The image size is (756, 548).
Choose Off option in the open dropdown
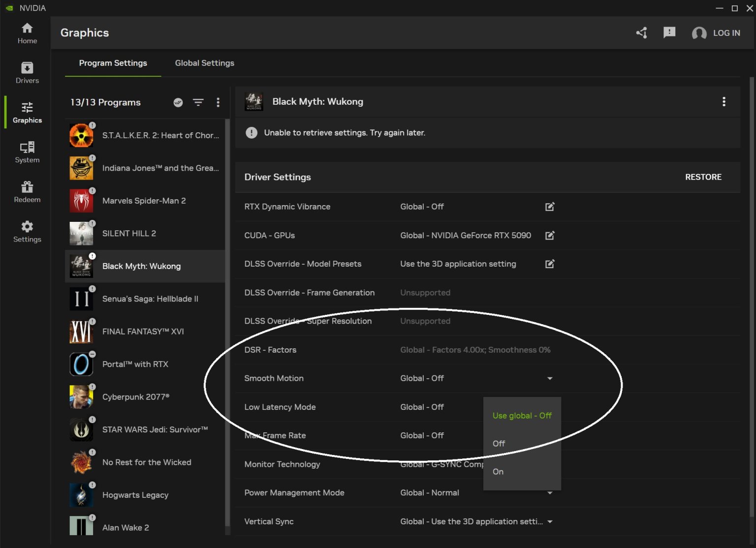[x=499, y=444]
